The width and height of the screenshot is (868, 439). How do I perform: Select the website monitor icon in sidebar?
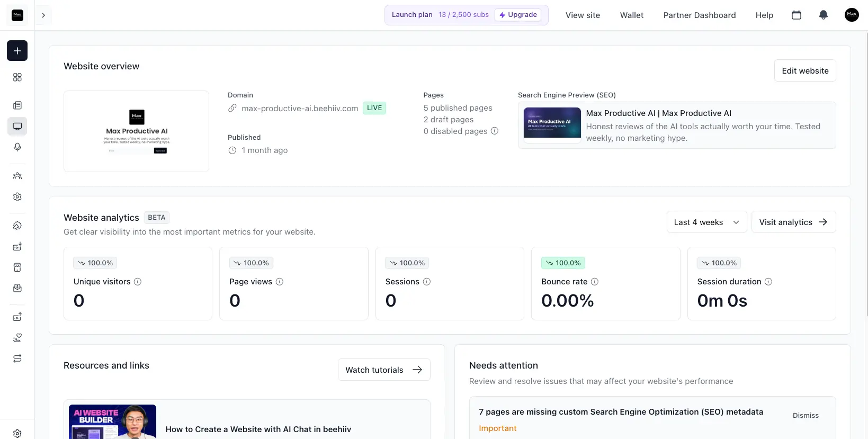[17, 127]
